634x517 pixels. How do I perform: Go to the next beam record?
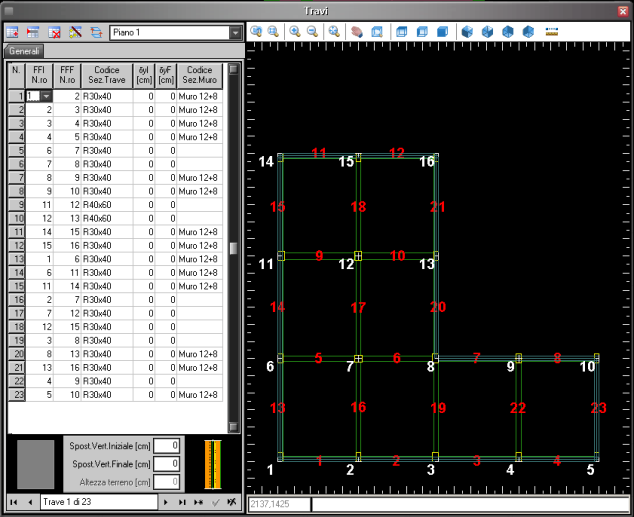pyautogui.click(x=167, y=501)
